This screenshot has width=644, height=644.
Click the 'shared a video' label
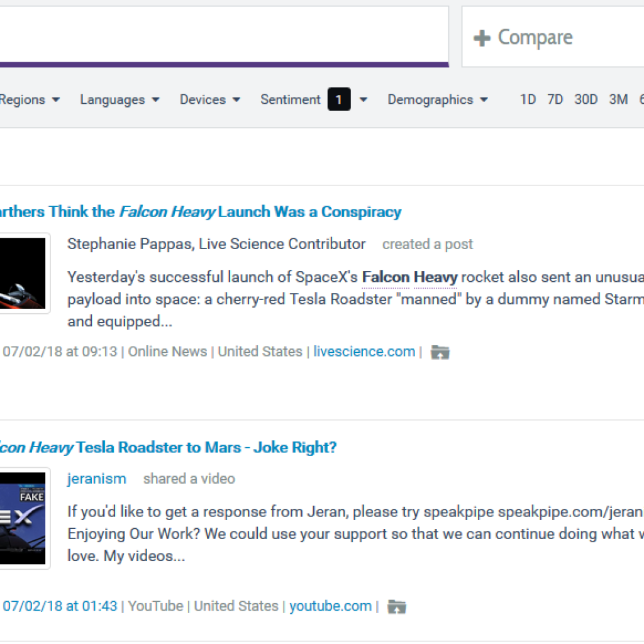pos(189,479)
